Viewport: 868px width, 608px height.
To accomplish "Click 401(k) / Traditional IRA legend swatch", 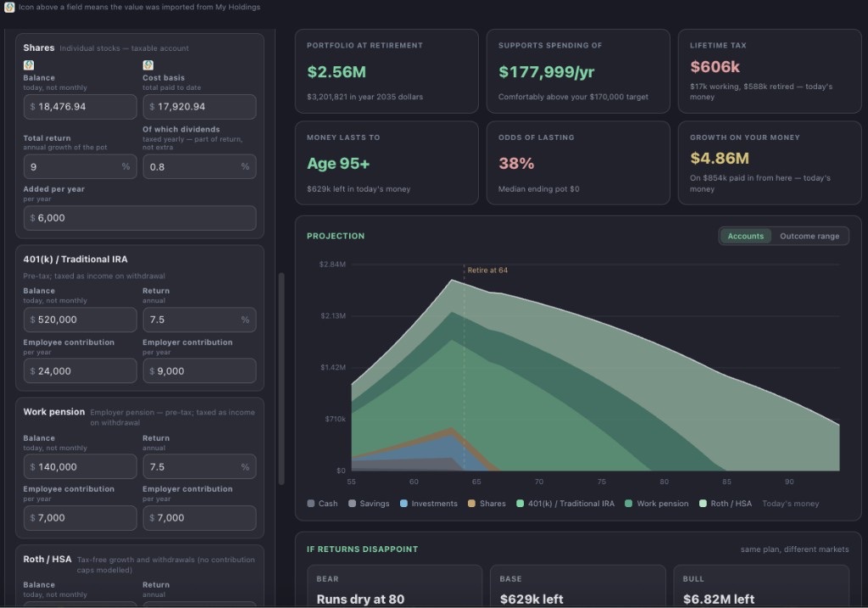I will [520, 504].
